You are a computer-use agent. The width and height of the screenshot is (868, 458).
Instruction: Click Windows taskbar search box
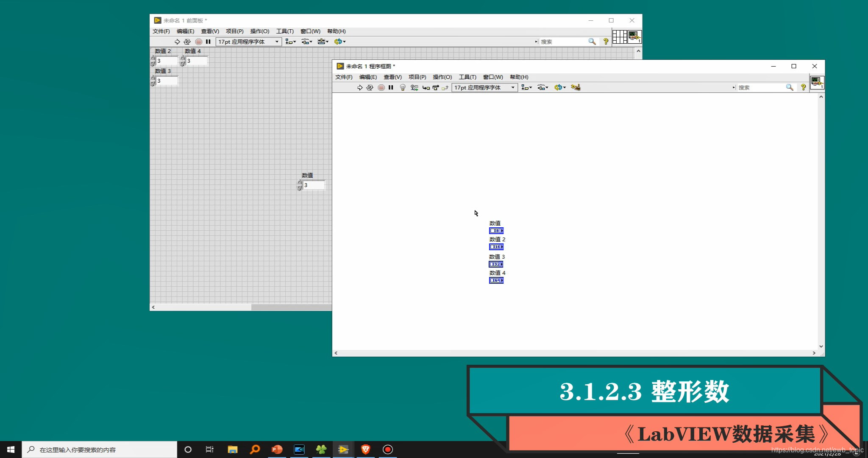[x=99, y=450]
